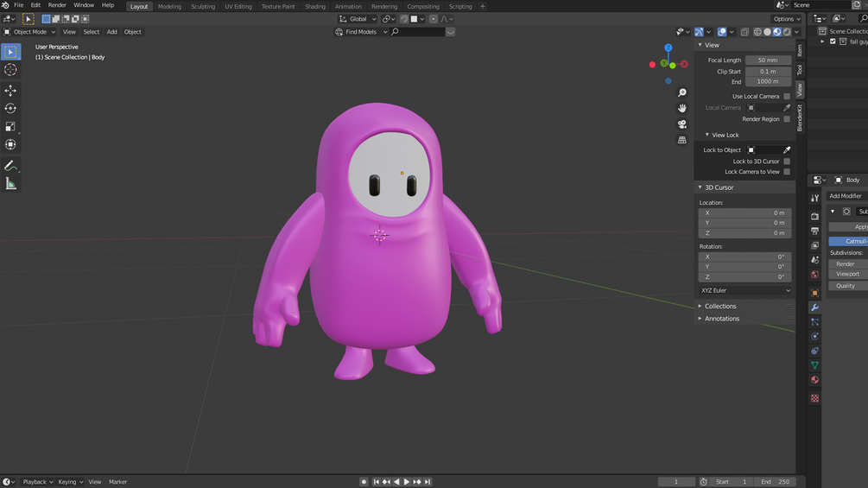Open XYZ Euler rotation mode dropdown
The height and width of the screenshot is (488, 868).
click(745, 290)
